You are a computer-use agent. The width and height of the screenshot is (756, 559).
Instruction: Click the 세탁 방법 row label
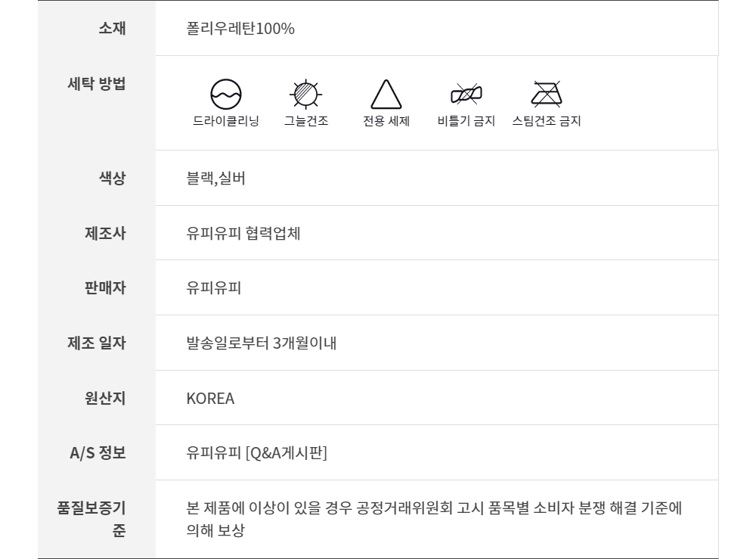97,83
